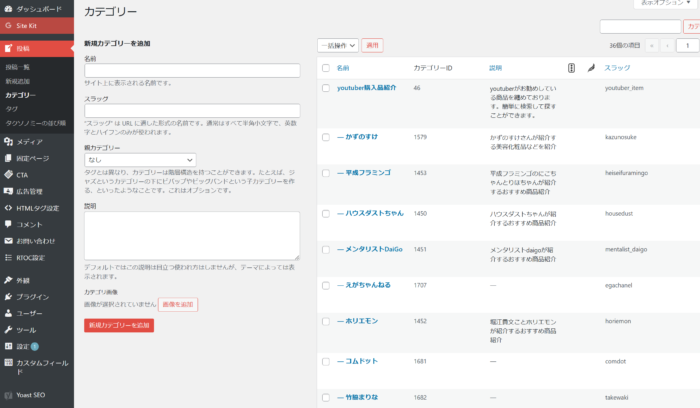700x408 pixels.
Task: Click the add image button
Action: pyautogui.click(x=178, y=304)
